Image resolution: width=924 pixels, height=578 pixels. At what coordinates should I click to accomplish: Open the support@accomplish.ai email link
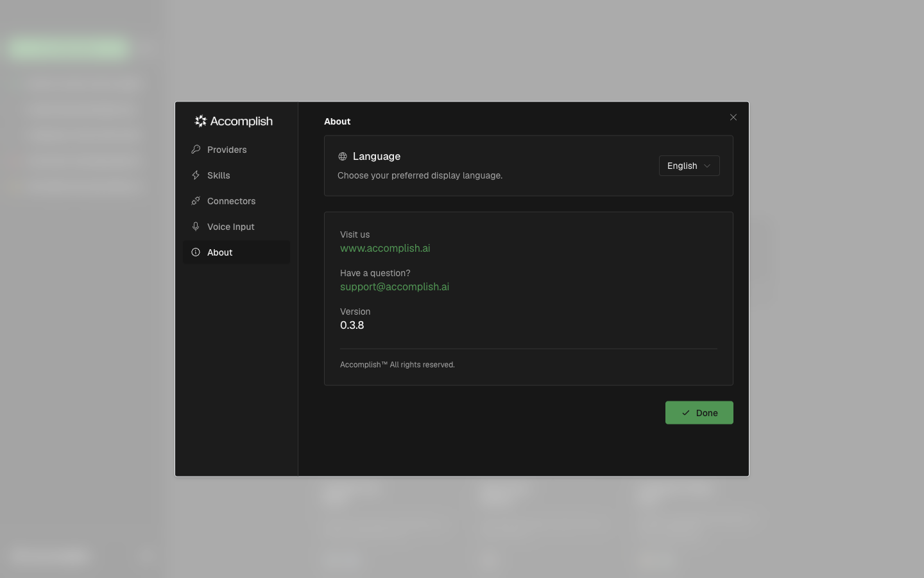(x=395, y=286)
